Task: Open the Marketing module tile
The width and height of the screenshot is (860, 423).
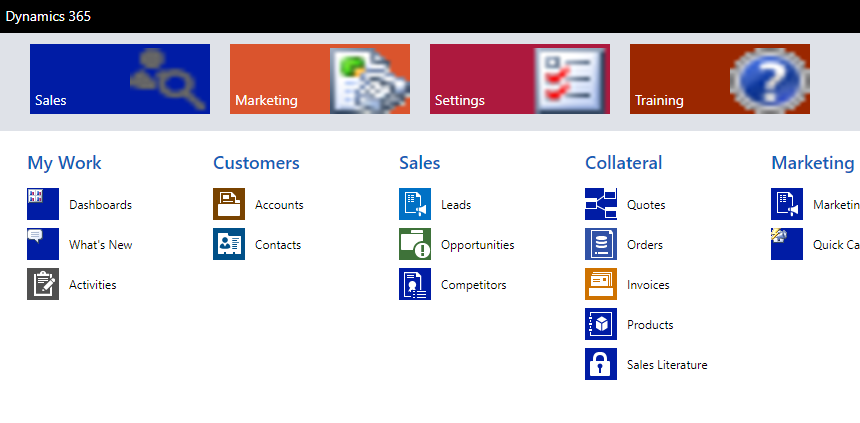Action: pyautogui.click(x=320, y=79)
